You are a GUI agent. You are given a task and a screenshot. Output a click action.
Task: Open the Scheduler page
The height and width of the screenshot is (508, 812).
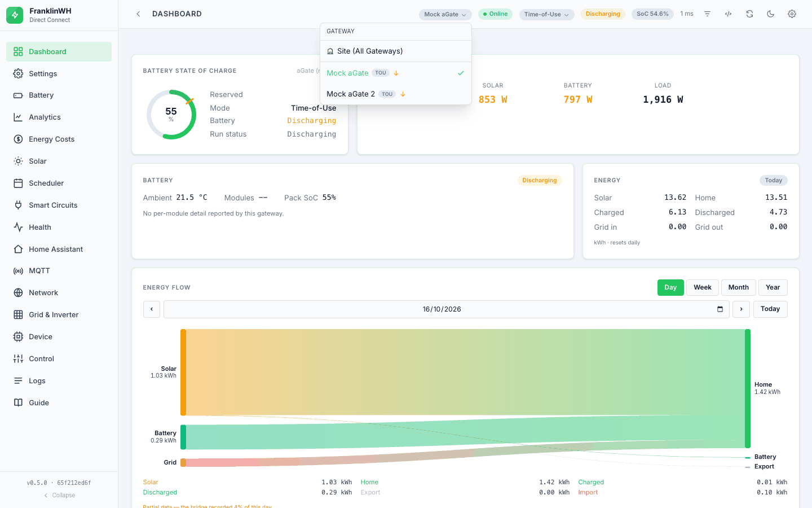pos(59,183)
